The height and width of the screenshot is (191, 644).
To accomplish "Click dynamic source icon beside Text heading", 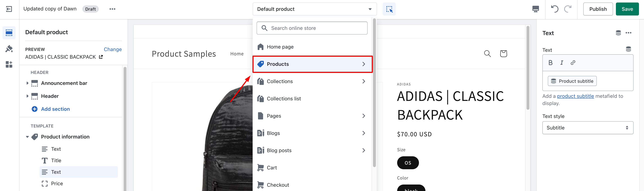I will tap(618, 33).
